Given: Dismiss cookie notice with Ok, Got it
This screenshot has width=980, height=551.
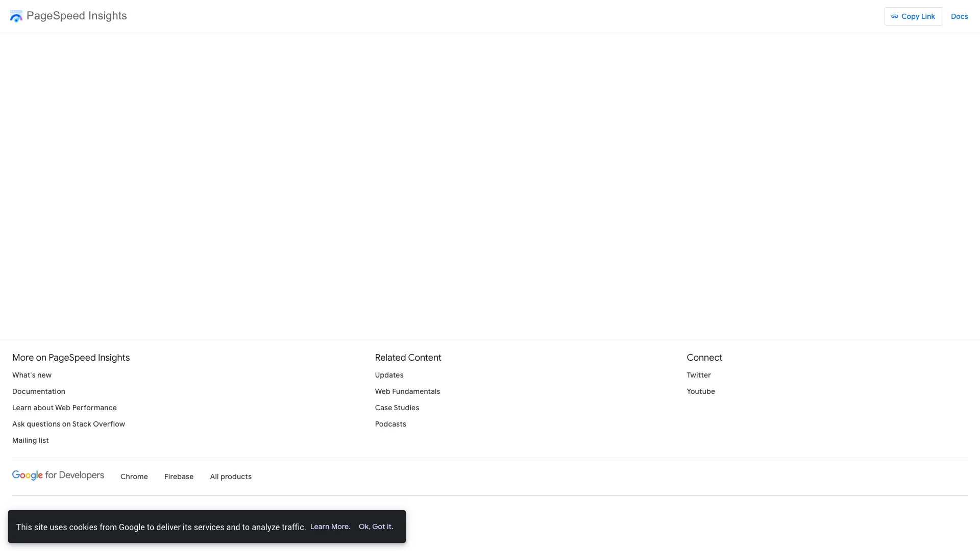Looking at the screenshot, I should pyautogui.click(x=376, y=527).
